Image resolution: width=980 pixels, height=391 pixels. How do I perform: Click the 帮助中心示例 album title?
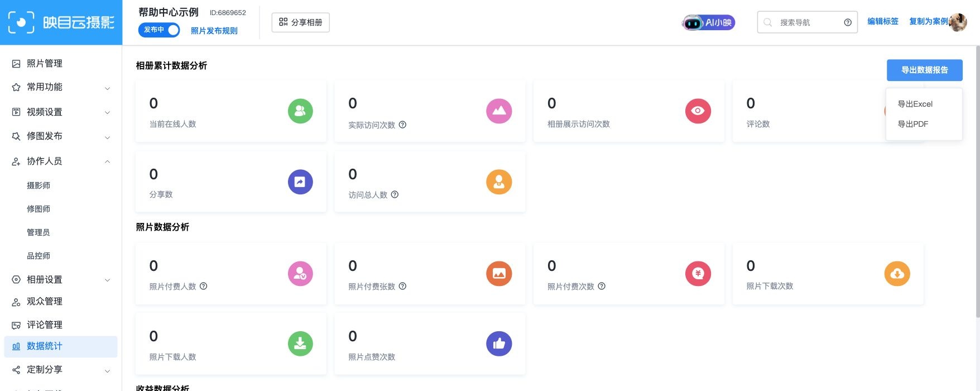(x=168, y=12)
